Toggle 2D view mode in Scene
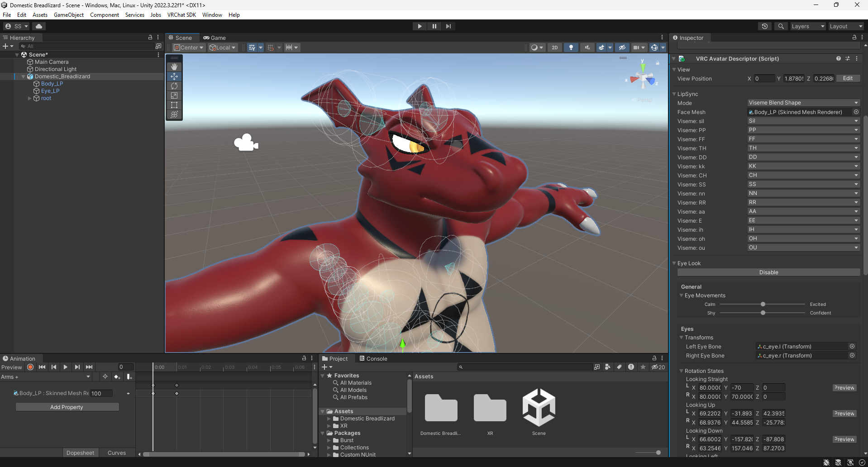This screenshot has height=467, width=868. tap(554, 48)
